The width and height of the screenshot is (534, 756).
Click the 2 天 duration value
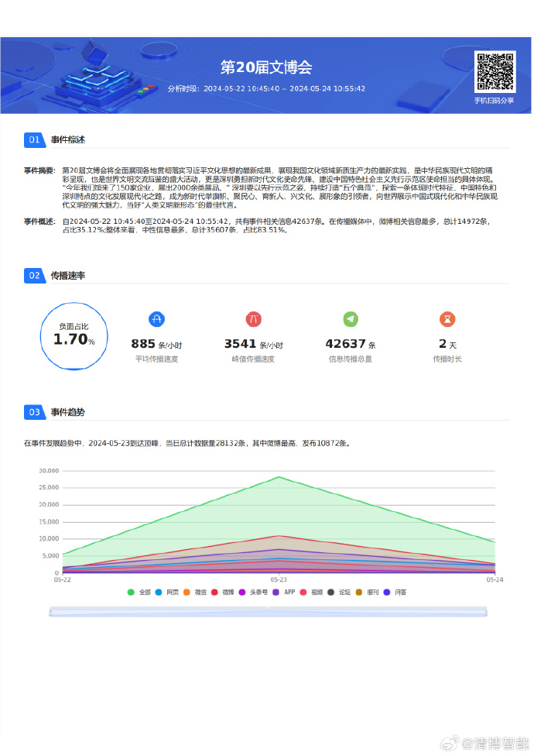click(x=447, y=344)
